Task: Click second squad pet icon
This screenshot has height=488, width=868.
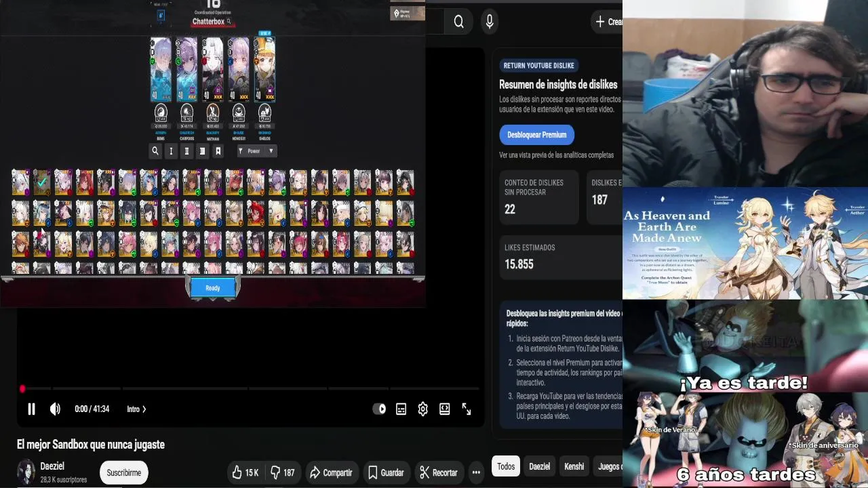Action: [186, 113]
